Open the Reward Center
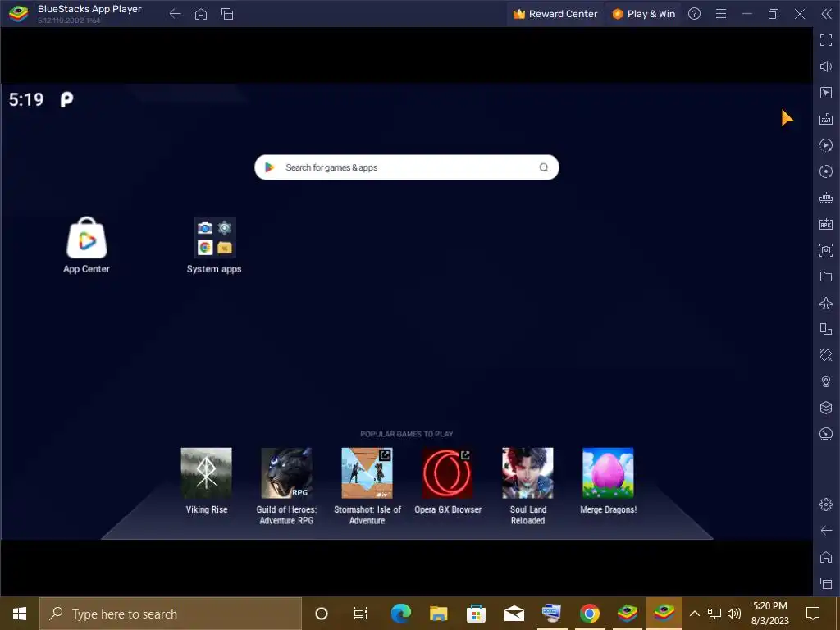Viewport: 840px width, 630px height. pos(555,14)
